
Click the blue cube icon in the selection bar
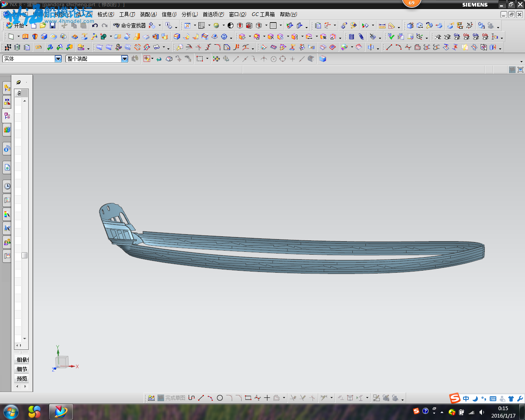323,59
